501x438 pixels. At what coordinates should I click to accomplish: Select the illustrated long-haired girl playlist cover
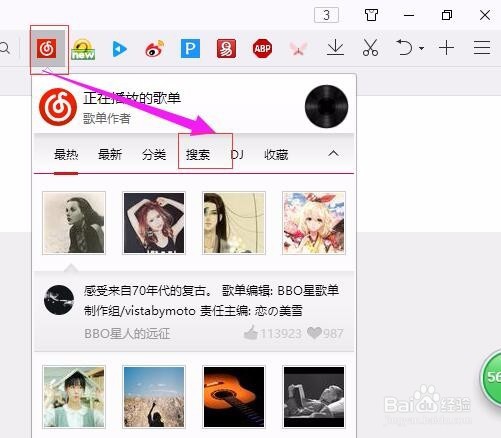point(234,223)
